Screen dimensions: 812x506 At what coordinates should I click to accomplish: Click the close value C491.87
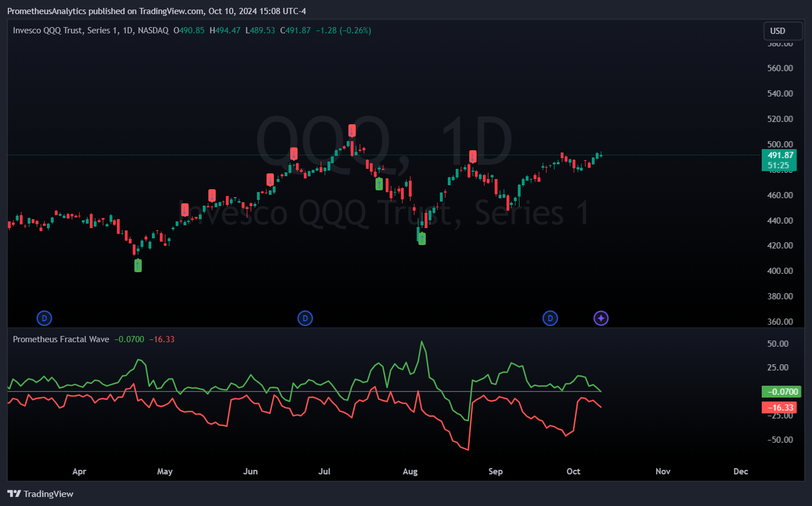click(295, 30)
